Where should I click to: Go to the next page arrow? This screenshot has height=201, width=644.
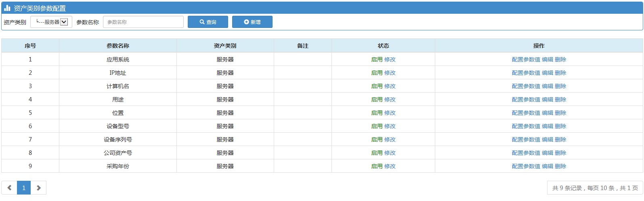(x=39, y=188)
